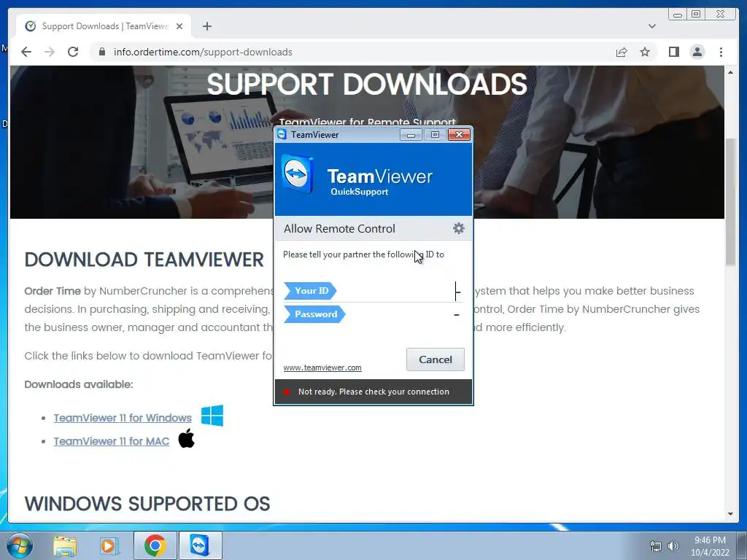This screenshot has height=560, width=747.
Task: Open Chrome three-dot menu
Action: point(721,52)
